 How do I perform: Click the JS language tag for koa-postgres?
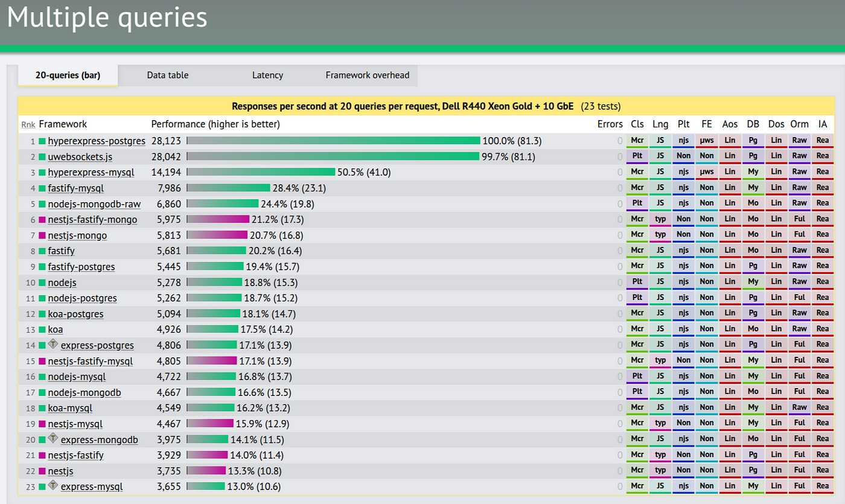(x=660, y=313)
